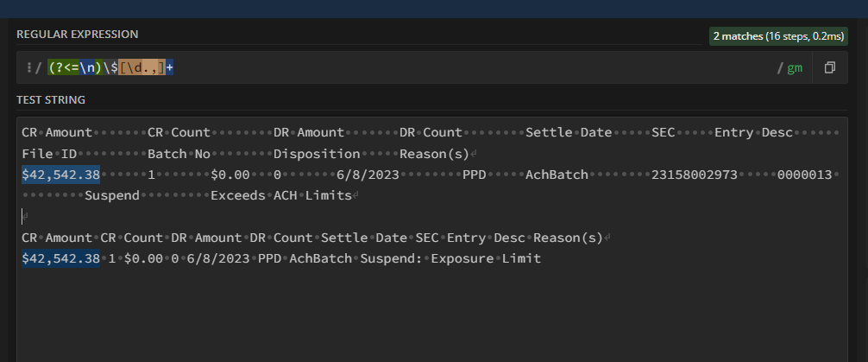Screen dimensions: 868x362
Task: Click the text Exceeds ACH Limits
Action: [x=280, y=195]
